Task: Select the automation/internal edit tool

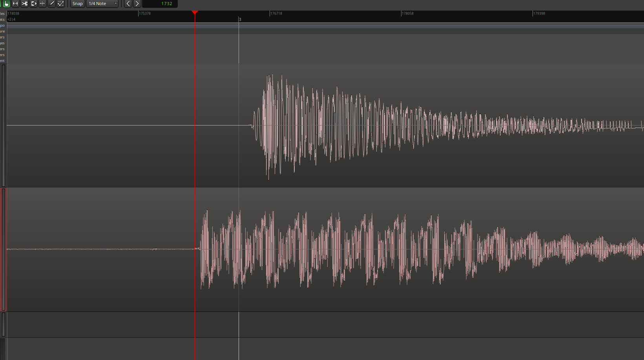Action: pos(60,4)
